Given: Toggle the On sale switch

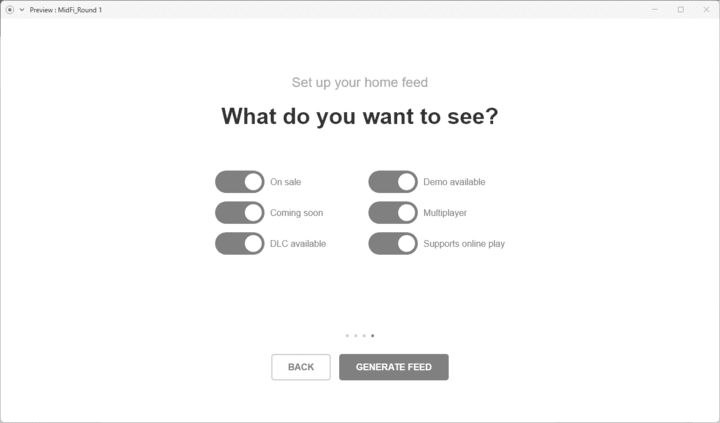Looking at the screenshot, I should click(240, 182).
